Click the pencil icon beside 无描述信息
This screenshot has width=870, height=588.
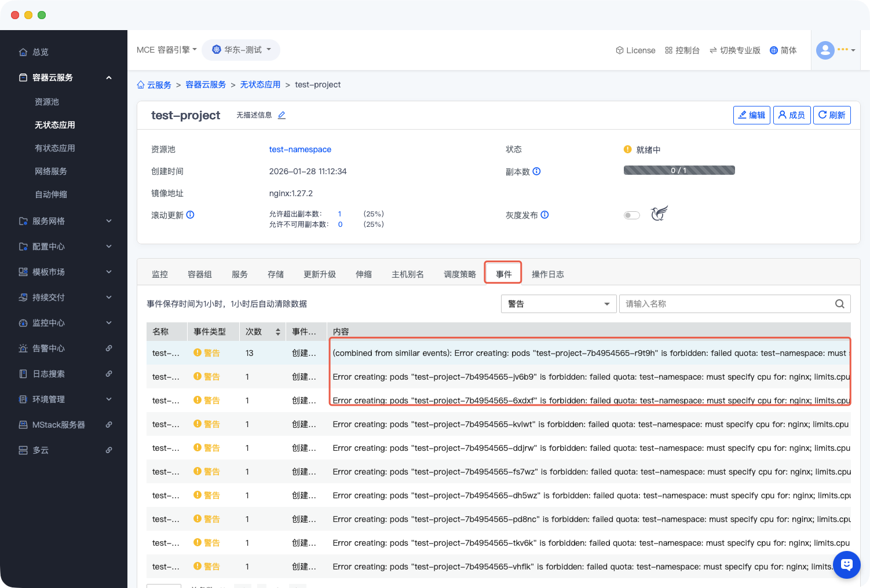[x=282, y=115]
